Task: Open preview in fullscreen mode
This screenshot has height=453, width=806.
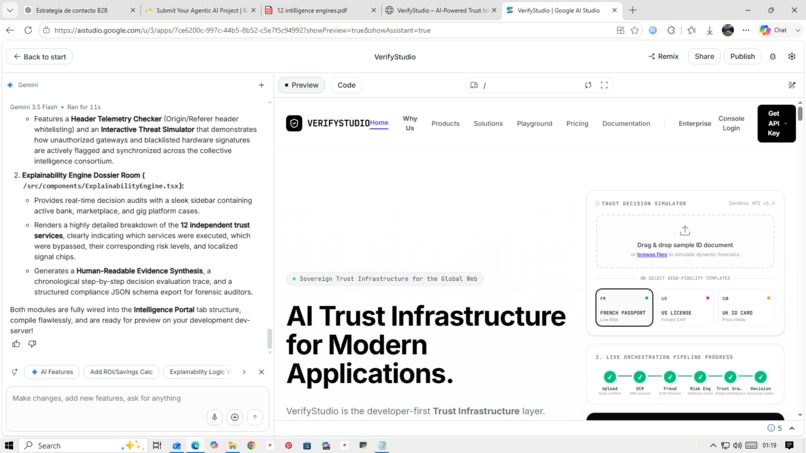Action: (x=604, y=85)
